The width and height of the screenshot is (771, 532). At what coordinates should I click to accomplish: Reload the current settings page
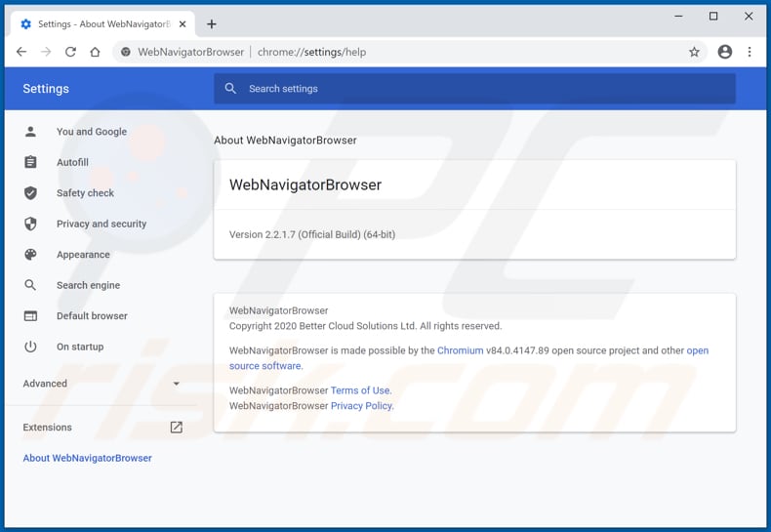pyautogui.click(x=70, y=52)
